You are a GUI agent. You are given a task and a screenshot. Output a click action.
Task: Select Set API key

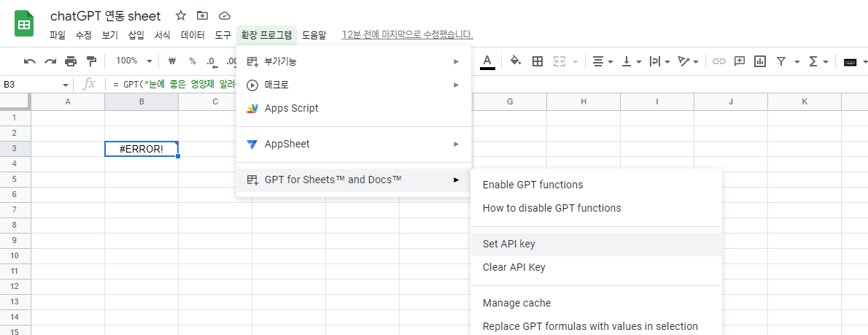(x=596, y=244)
